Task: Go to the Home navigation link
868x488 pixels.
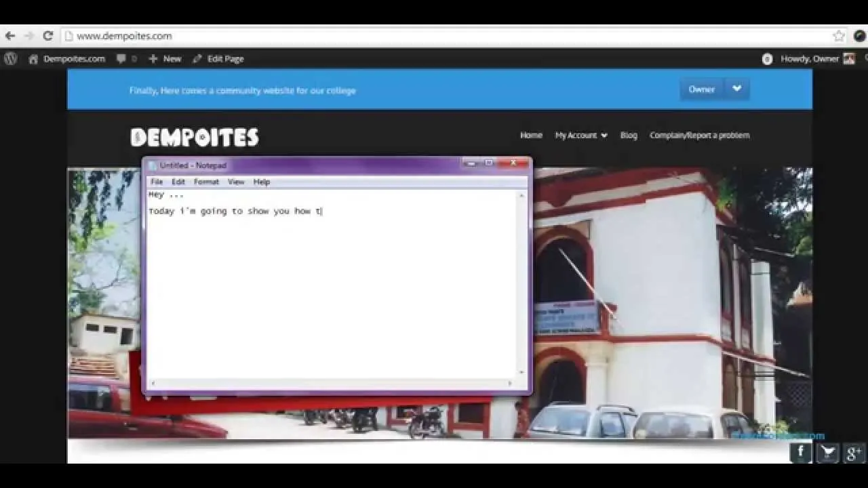Action: pos(531,135)
